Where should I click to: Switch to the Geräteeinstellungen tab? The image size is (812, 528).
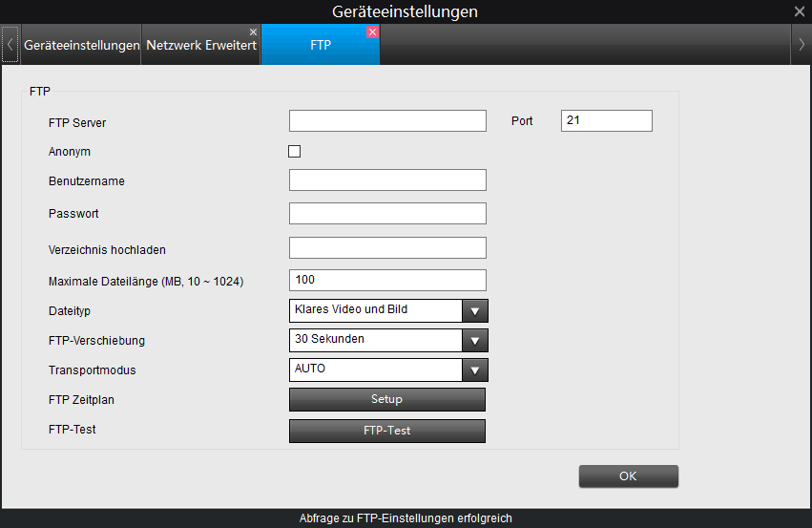pyautogui.click(x=81, y=46)
